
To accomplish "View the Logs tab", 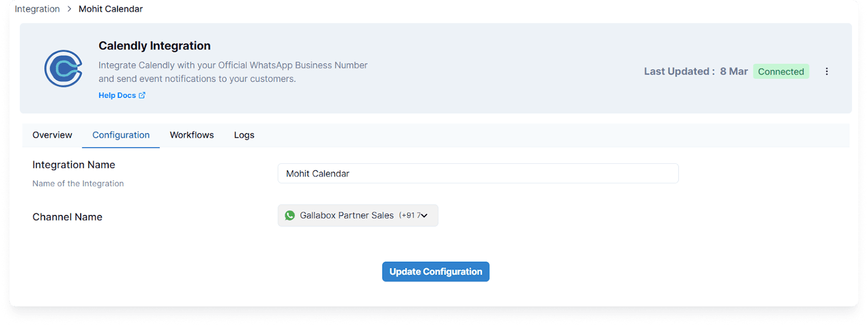I will 244,135.
